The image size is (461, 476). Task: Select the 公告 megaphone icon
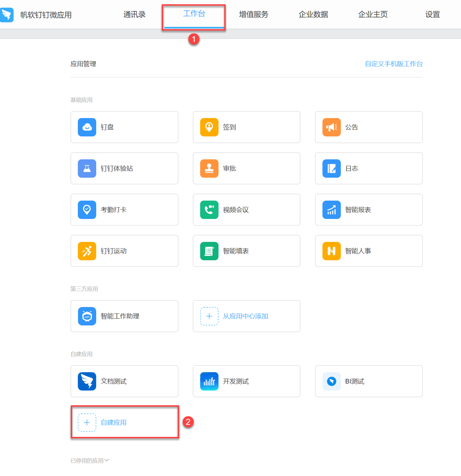332,127
